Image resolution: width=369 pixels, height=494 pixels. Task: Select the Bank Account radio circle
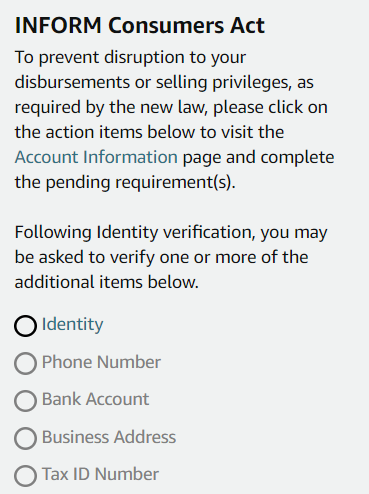click(x=25, y=401)
